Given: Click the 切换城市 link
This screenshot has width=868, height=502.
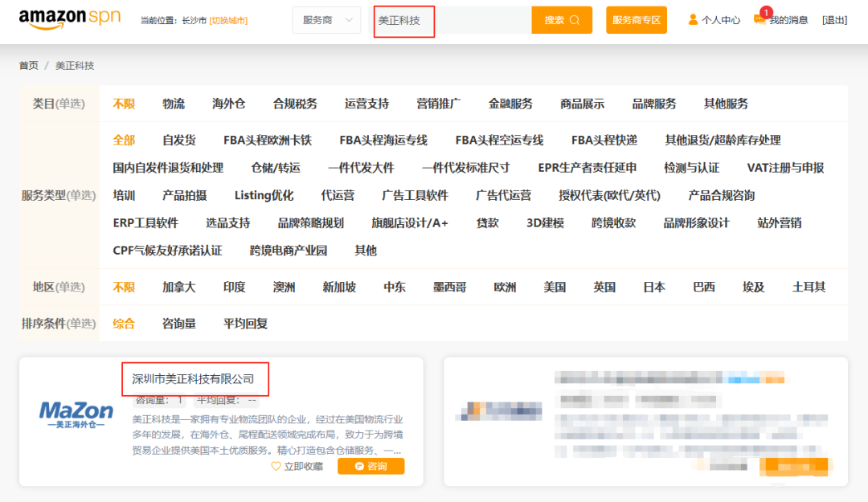Looking at the screenshot, I should pos(228,20).
